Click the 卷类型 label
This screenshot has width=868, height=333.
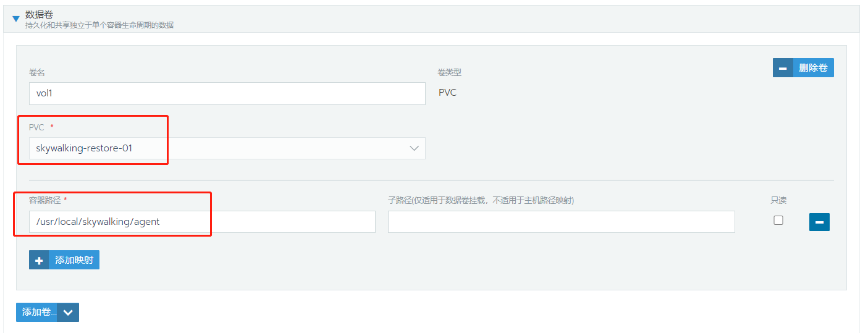[x=449, y=72]
